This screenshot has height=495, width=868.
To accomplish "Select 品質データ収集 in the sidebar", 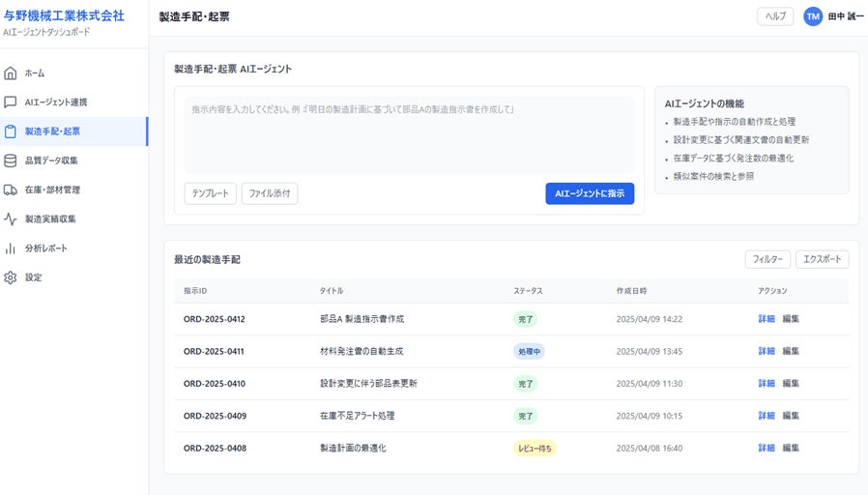I will tap(73, 160).
